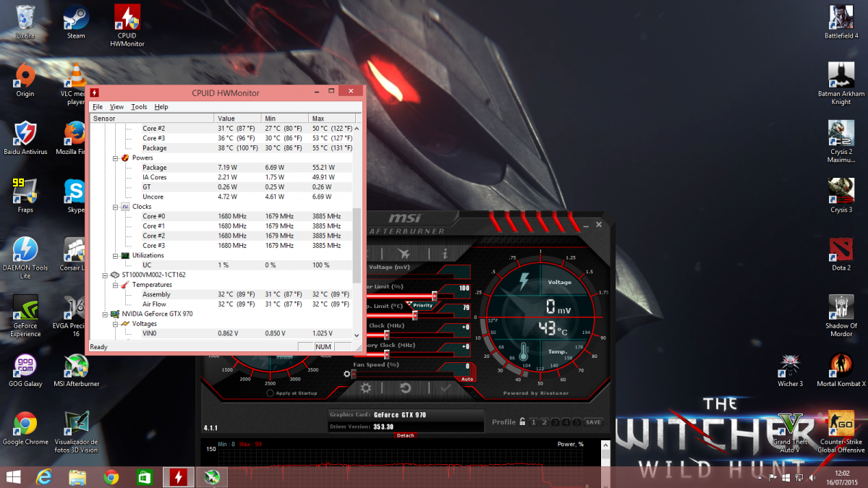Open Internet Explorer from the taskbar
868x488 pixels.
(x=44, y=477)
